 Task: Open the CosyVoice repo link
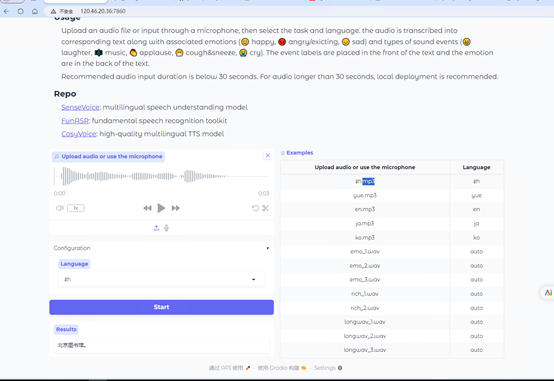click(78, 134)
